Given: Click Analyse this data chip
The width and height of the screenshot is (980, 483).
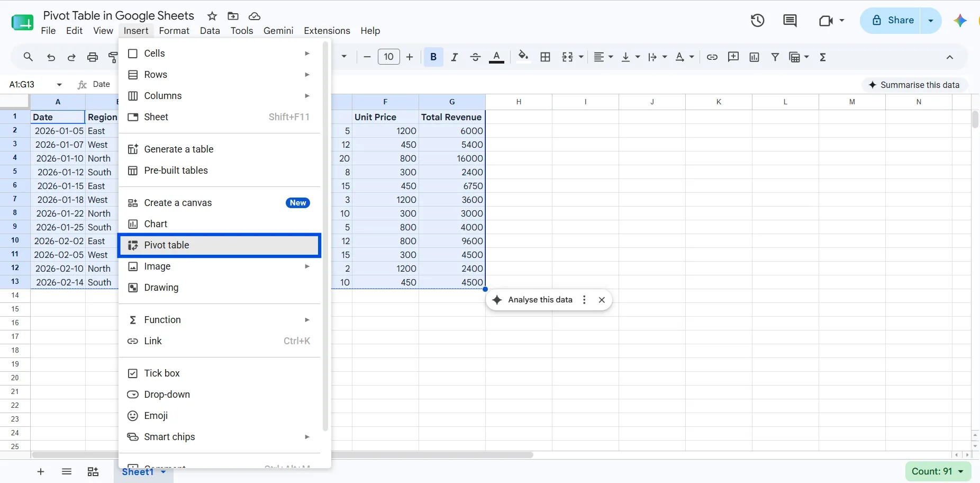Looking at the screenshot, I should pos(540,300).
